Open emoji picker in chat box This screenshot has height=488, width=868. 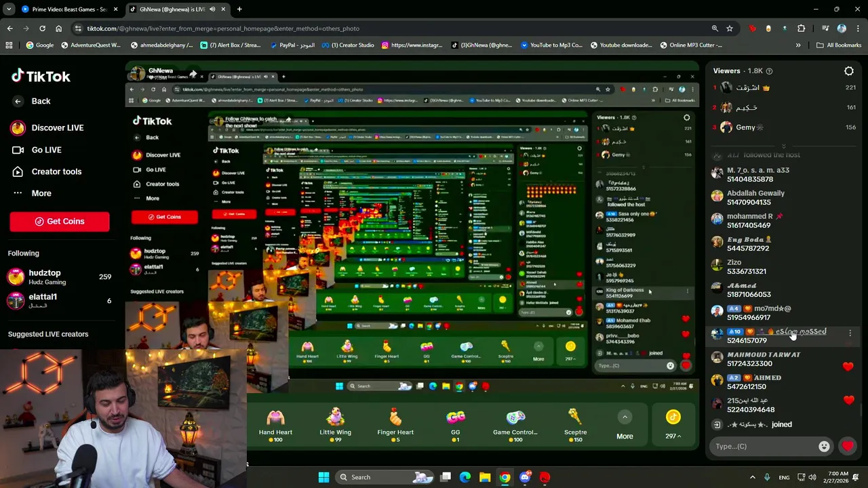pos(824,446)
